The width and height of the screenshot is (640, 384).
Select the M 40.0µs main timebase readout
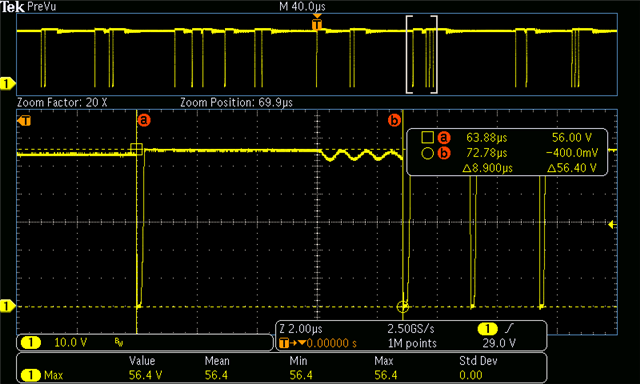[302, 7]
